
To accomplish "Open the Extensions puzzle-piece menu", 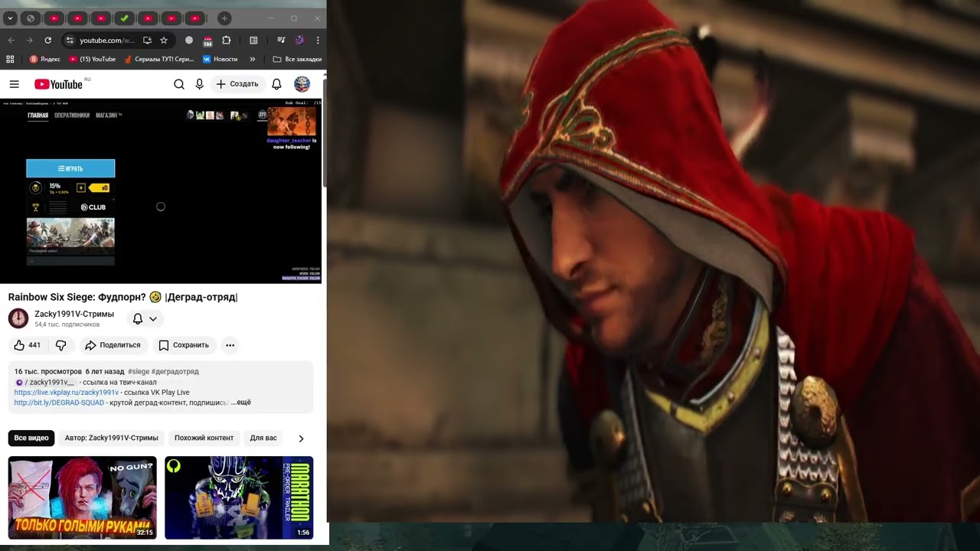I will 226,41.
